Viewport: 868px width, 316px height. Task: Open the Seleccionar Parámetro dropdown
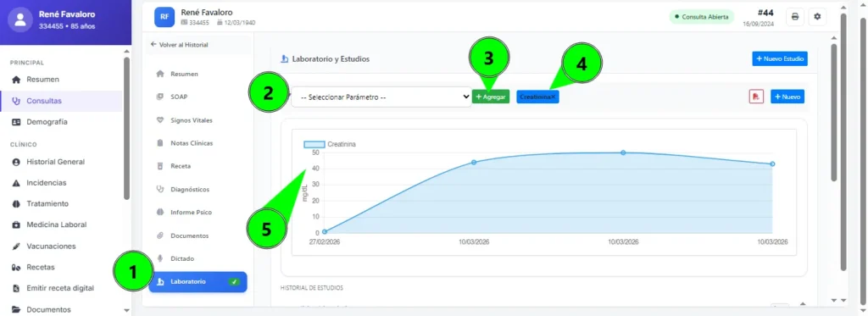tap(381, 97)
